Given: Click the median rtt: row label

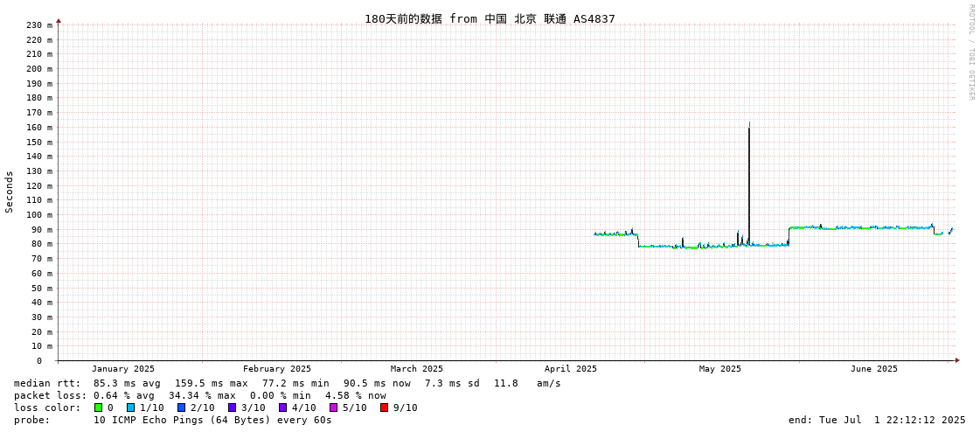Looking at the screenshot, I should 47,383.
